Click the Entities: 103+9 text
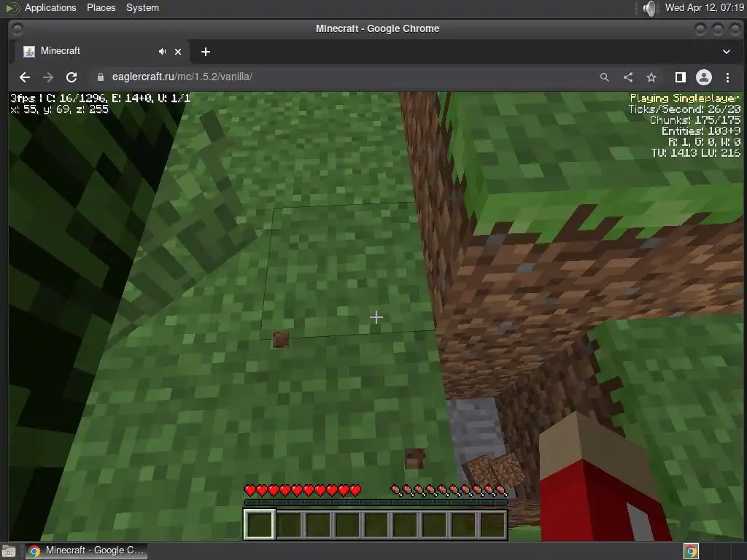Image resolution: width=747 pixels, height=560 pixels. [701, 131]
